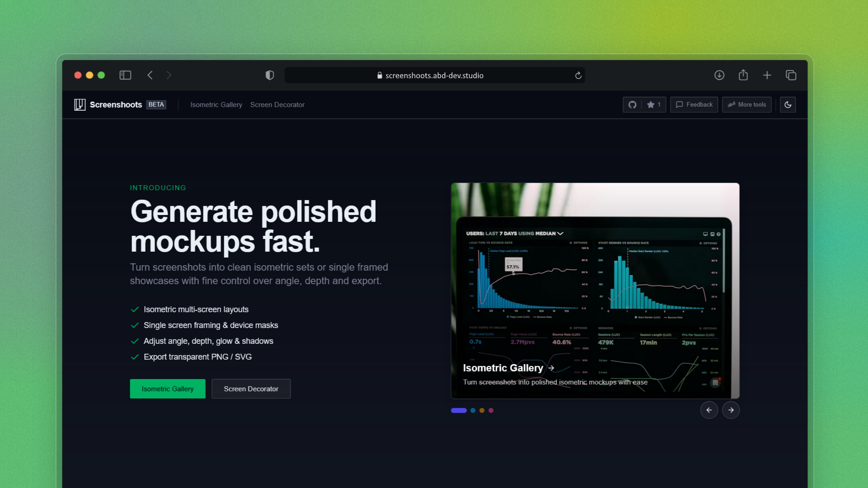The height and width of the screenshot is (488, 868).
Task: Click the green Isometric Gallery button
Action: click(x=167, y=389)
